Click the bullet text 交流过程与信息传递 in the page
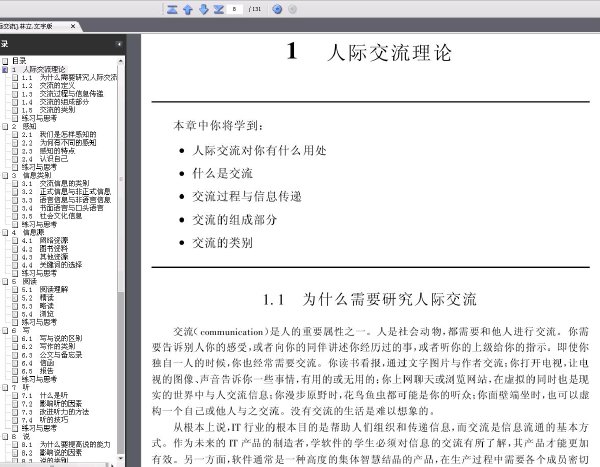Image resolution: width=600 pixels, height=467 pixels. [247, 196]
